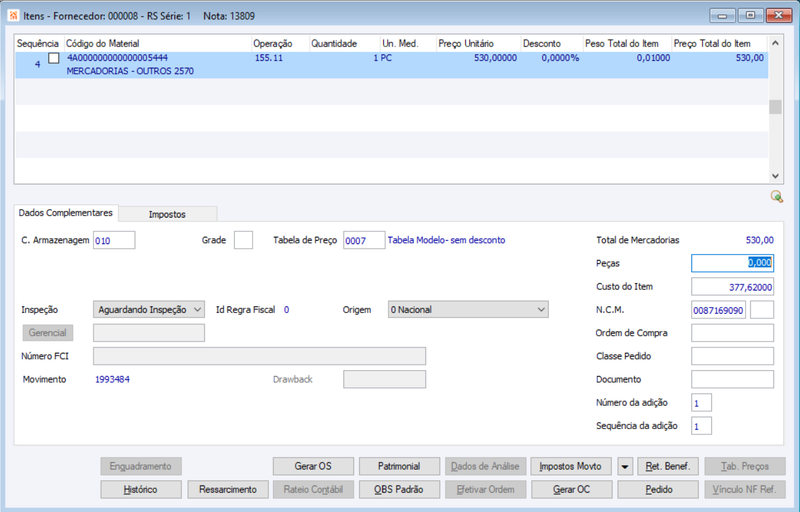
Task: Click the Tabela de Preço code field
Action: click(364, 240)
